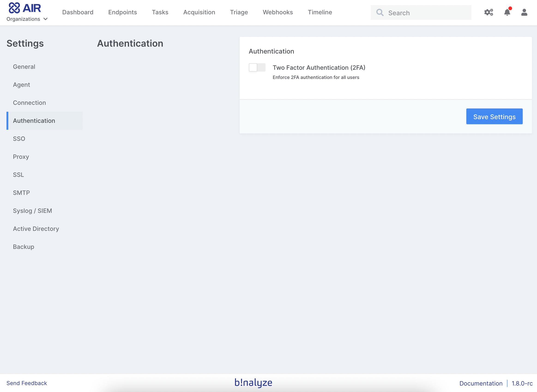Click the search magnifier icon

(x=380, y=12)
